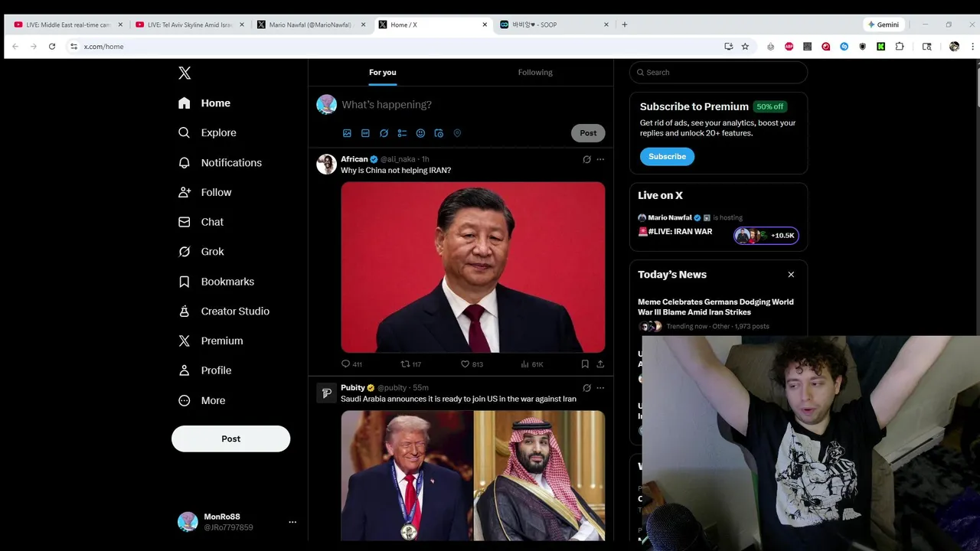Open Pubity's profile avatar
The width and height of the screenshot is (980, 551).
(x=326, y=393)
